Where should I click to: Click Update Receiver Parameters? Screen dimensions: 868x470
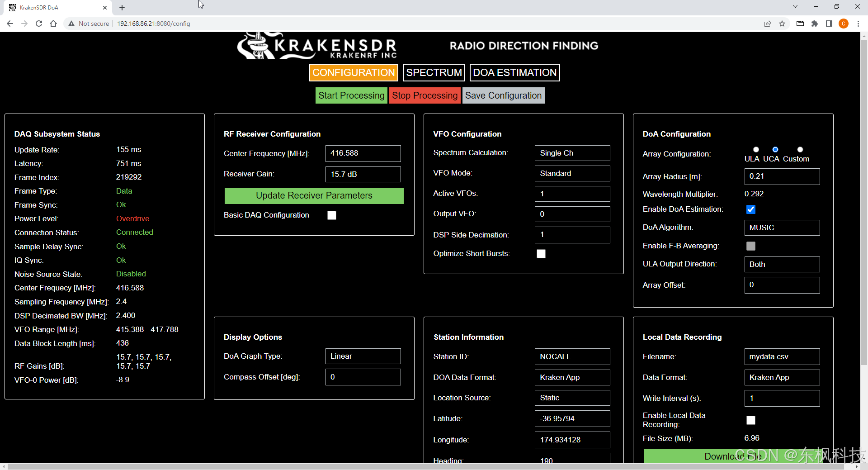coord(314,195)
